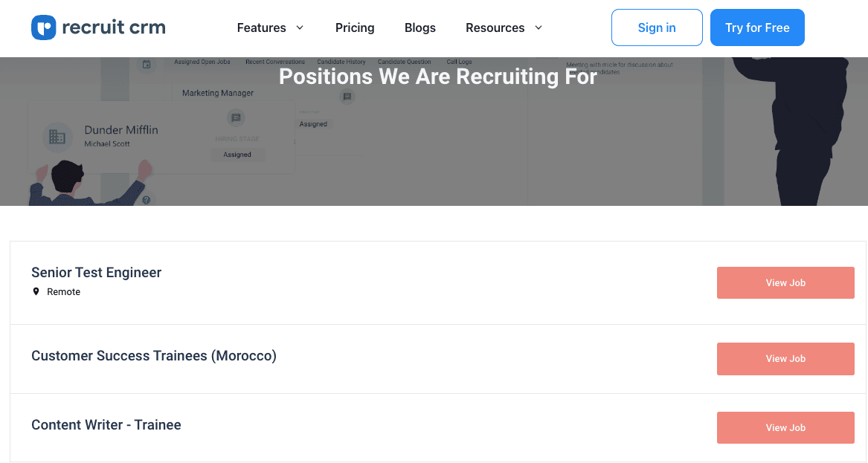
Task: Click the question mark help icon in banner
Action: (x=147, y=200)
